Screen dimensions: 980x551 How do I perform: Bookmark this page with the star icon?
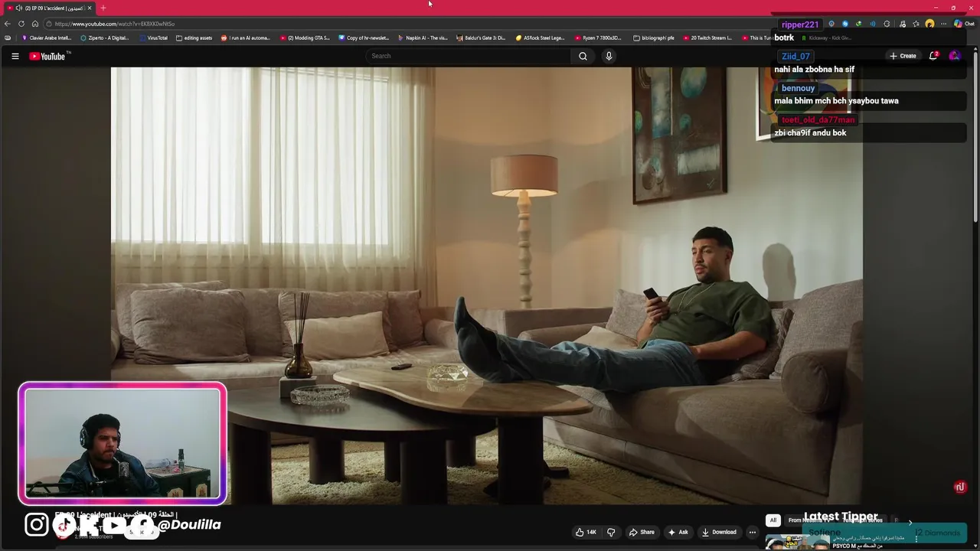pyautogui.click(x=916, y=24)
